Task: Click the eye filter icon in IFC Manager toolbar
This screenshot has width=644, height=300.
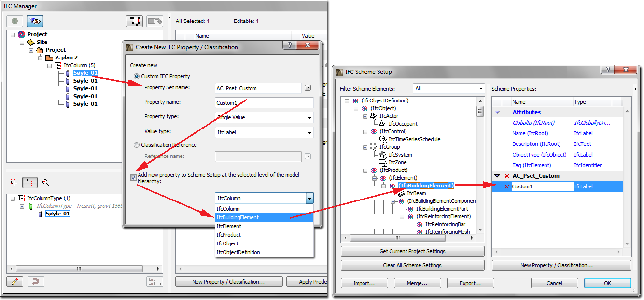Action: tap(34, 21)
